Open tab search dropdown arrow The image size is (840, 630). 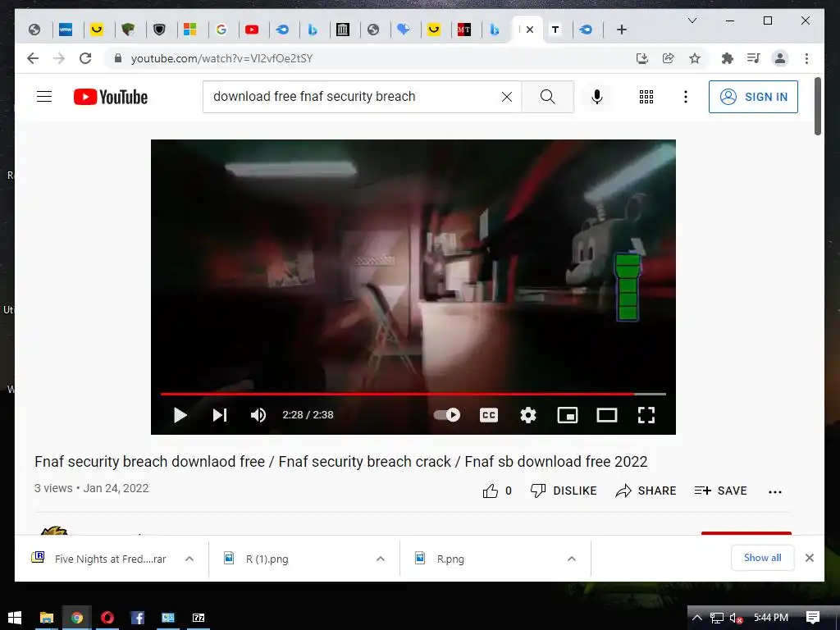[692, 21]
